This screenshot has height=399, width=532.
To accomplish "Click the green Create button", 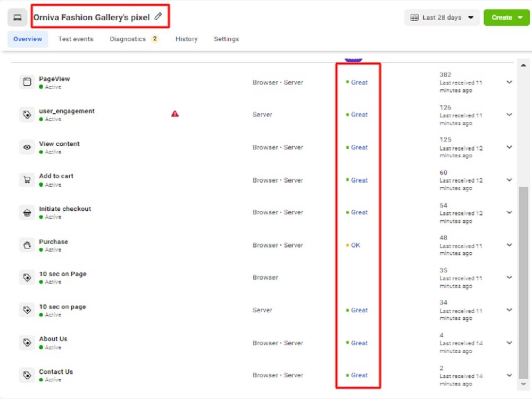I will pos(506,18).
